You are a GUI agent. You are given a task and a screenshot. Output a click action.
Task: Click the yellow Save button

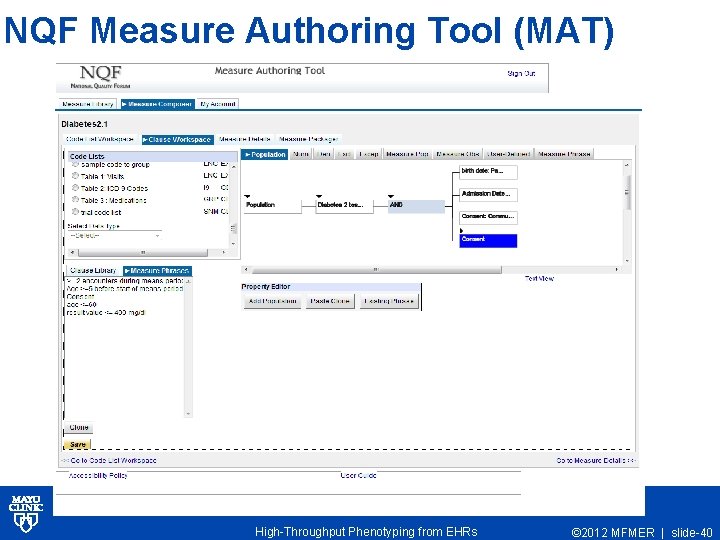pos(78,444)
